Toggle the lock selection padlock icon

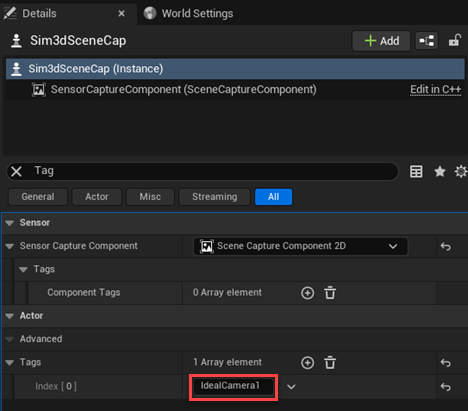(x=454, y=41)
